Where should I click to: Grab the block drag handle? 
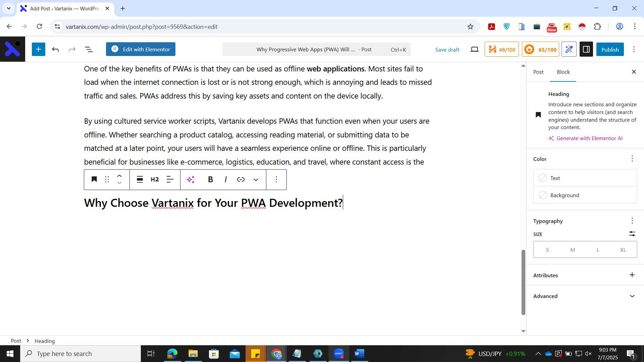click(107, 179)
